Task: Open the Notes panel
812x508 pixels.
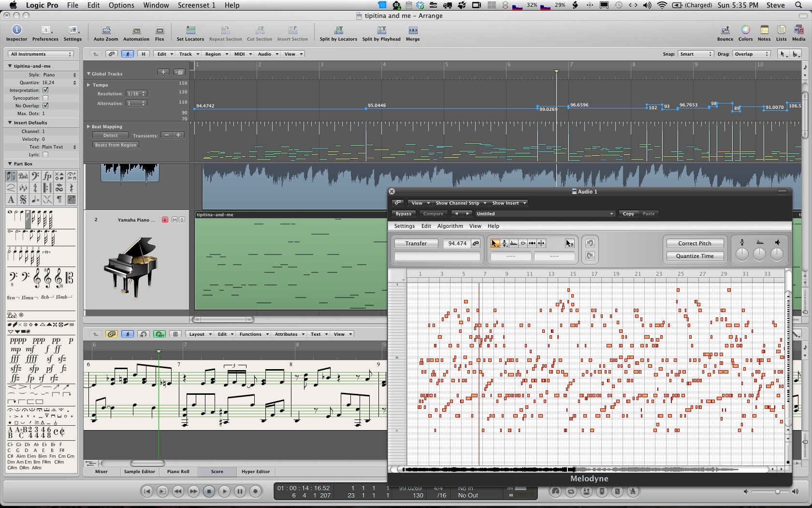Action: coord(764,33)
